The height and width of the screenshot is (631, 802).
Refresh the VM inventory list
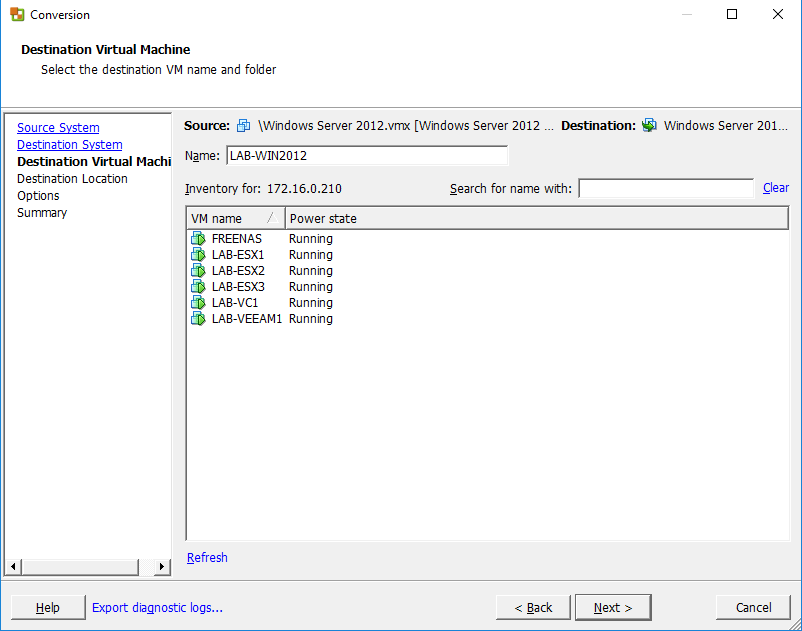[207, 558]
